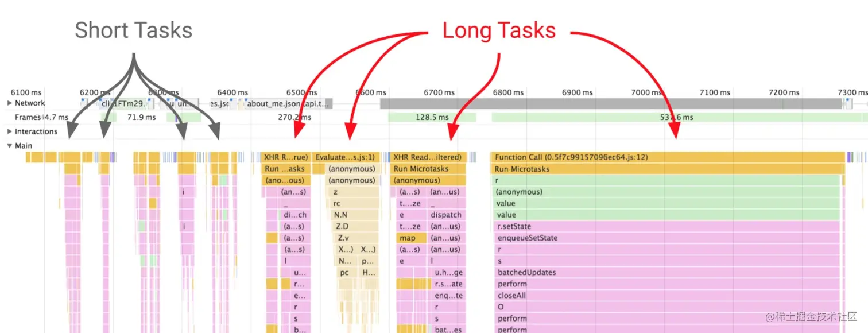Select the 71.9 ms frame

click(141, 117)
